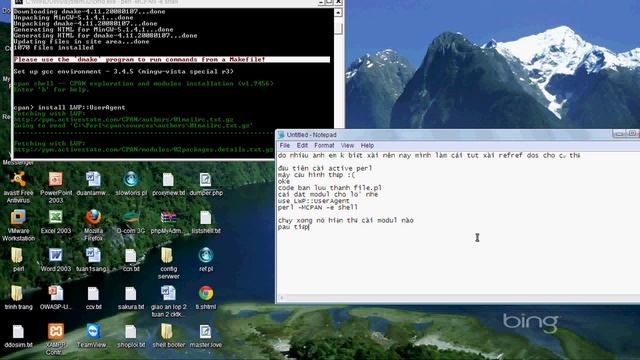
Task: Launch VMware Workstation shortcut
Action: pyautogui.click(x=18, y=217)
